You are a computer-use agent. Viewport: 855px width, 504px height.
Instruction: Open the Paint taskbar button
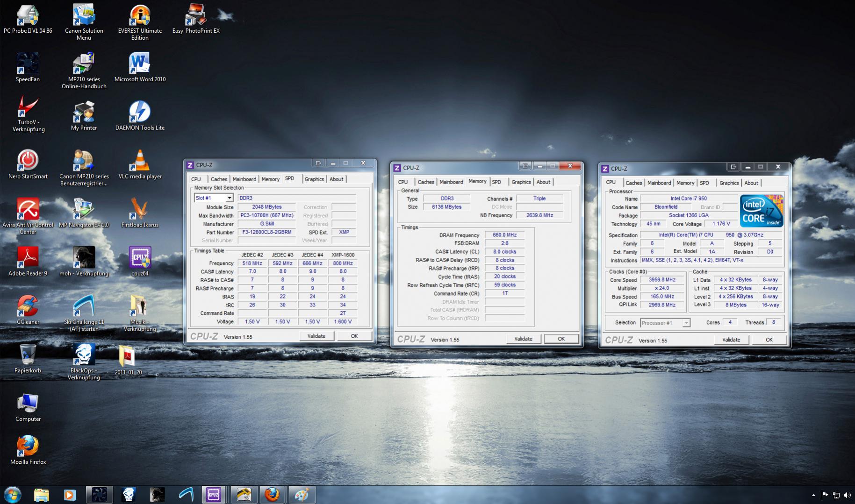[302, 495]
